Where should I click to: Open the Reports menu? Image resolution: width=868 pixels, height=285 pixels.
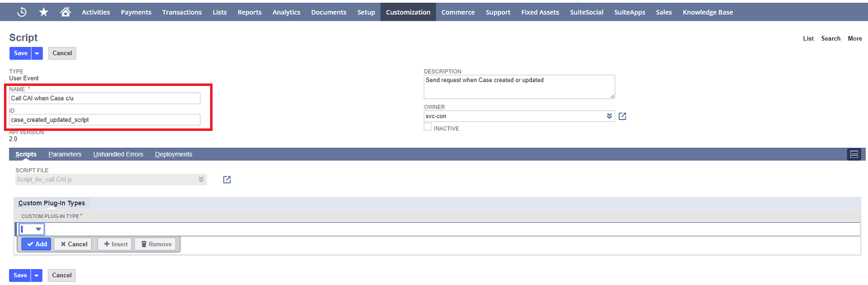[x=249, y=12]
